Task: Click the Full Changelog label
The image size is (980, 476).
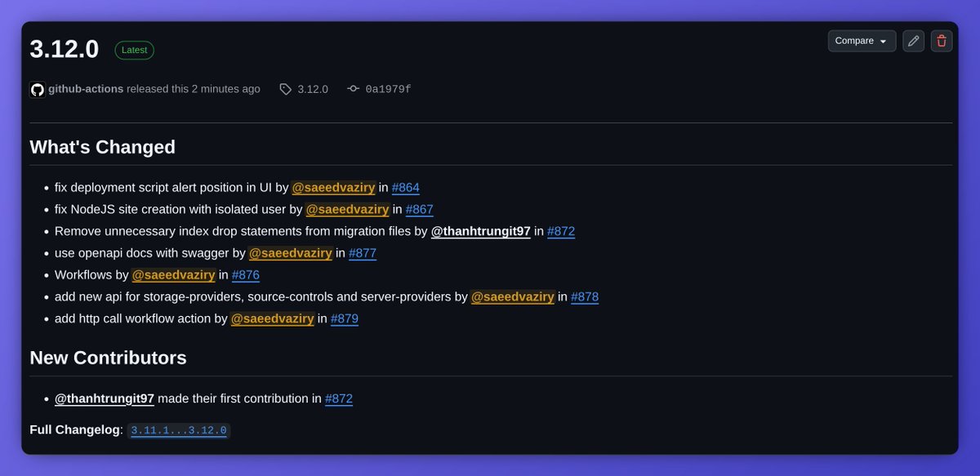Action: (76, 429)
